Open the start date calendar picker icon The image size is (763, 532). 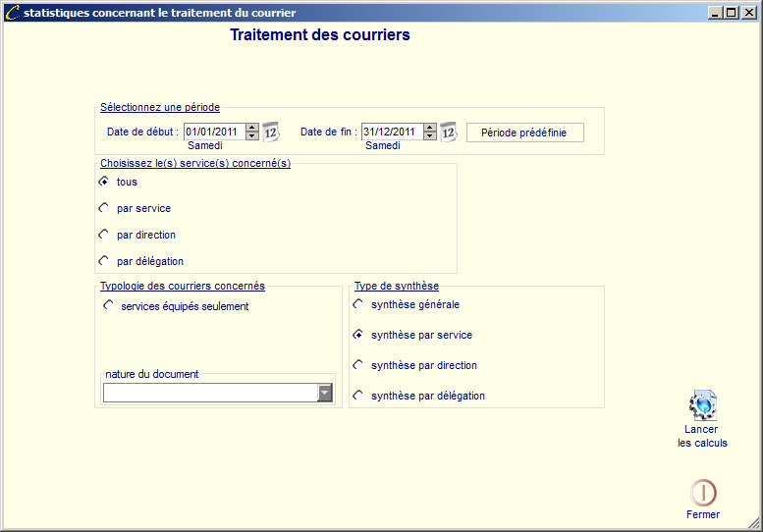(271, 132)
